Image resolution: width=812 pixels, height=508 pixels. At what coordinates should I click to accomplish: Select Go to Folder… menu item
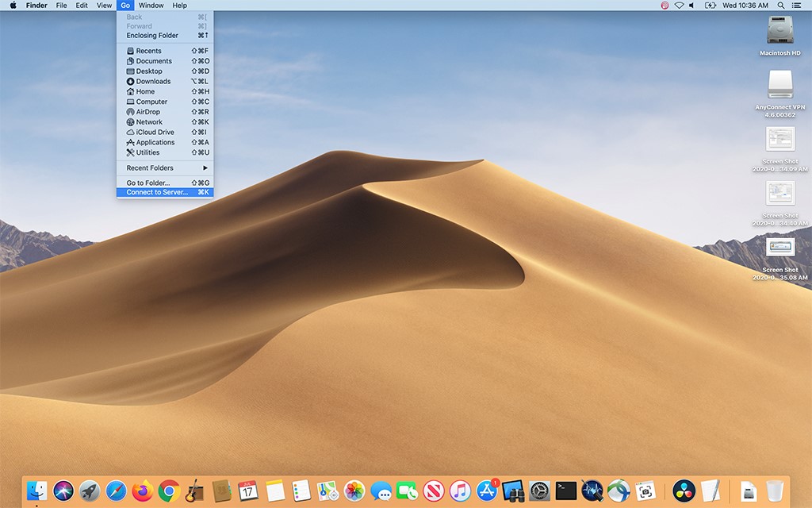pyautogui.click(x=148, y=183)
